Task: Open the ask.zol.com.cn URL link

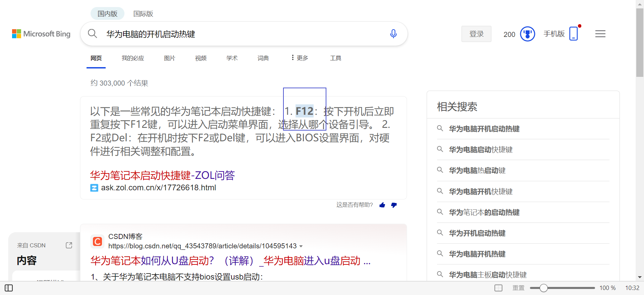Action: click(x=158, y=188)
